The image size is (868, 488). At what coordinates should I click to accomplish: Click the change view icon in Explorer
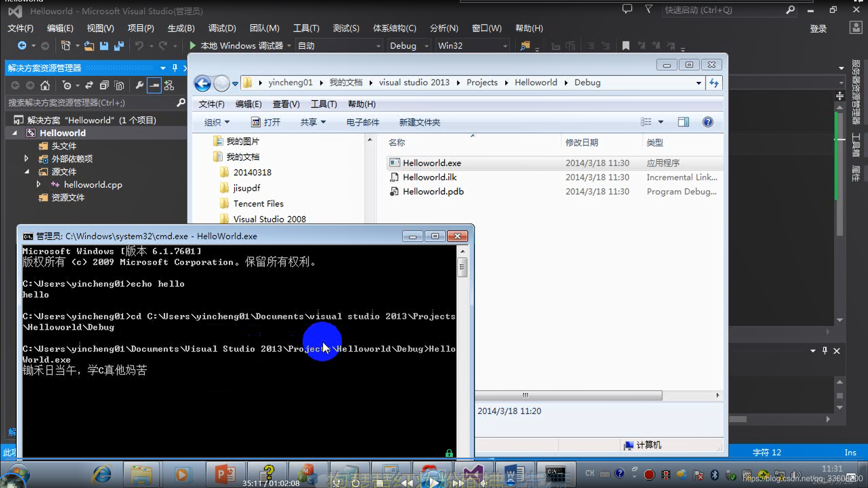(x=646, y=122)
